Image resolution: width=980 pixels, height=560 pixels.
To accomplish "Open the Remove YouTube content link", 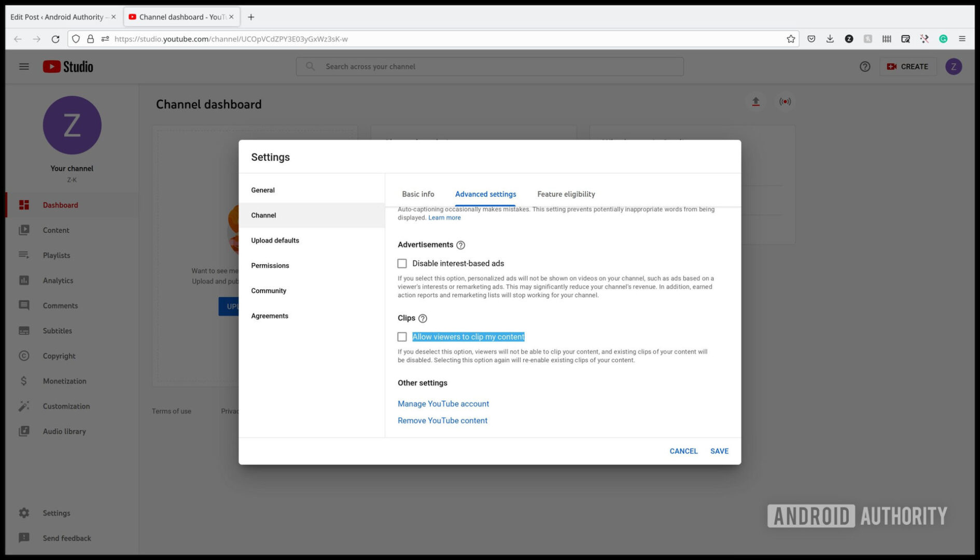I will [x=442, y=420].
